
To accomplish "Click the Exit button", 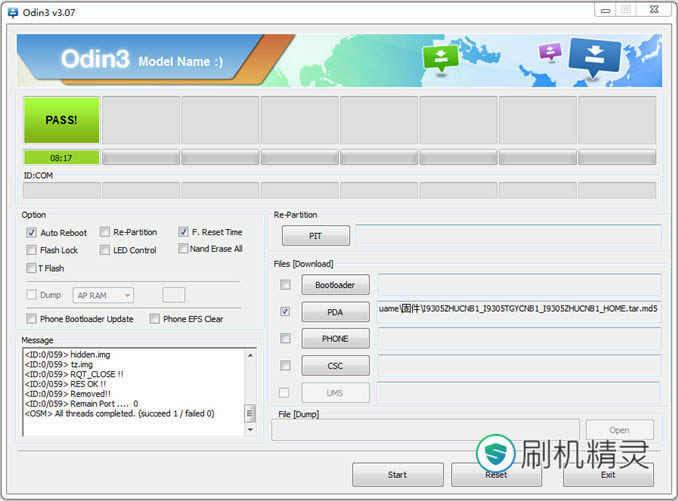I will 608,475.
